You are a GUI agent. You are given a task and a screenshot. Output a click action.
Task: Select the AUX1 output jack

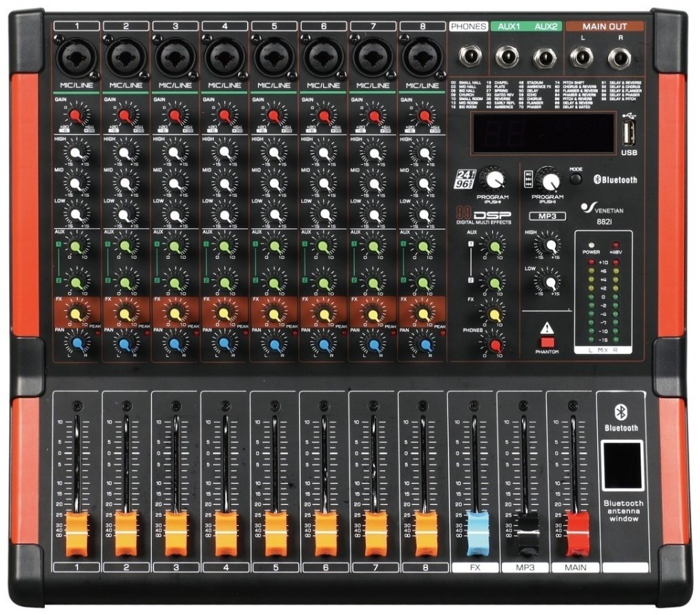point(507,57)
